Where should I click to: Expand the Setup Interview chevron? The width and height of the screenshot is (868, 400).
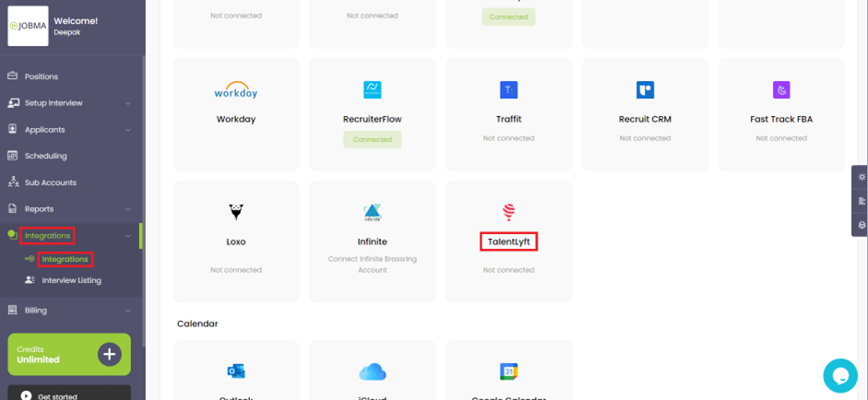[x=128, y=103]
